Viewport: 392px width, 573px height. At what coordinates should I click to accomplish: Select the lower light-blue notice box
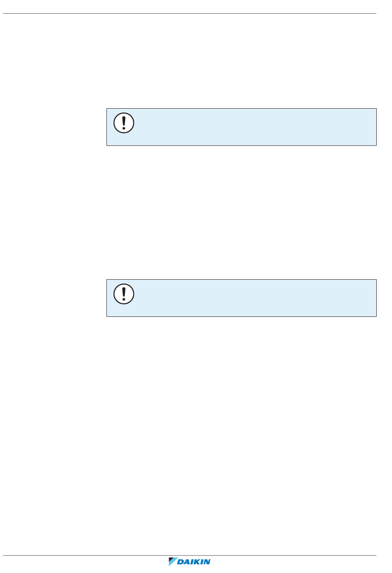click(241, 298)
